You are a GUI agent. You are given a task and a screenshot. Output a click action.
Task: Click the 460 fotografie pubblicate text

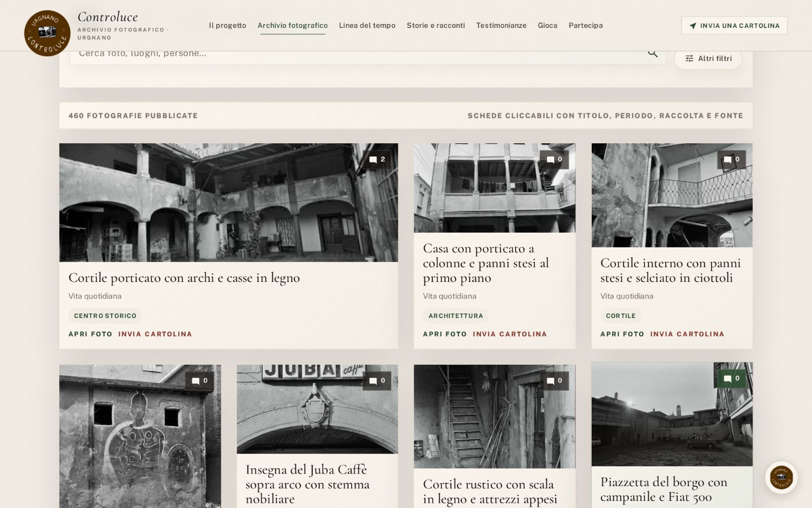pos(133,116)
